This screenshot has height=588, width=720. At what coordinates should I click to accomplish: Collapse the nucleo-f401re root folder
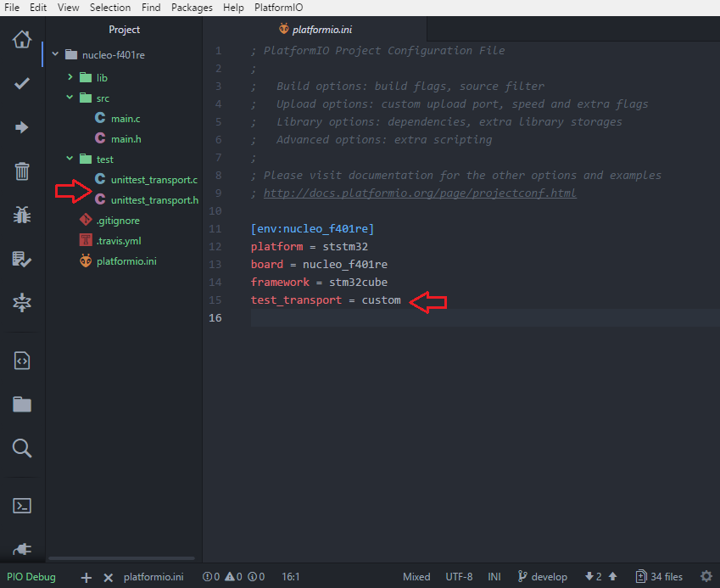pyautogui.click(x=55, y=54)
